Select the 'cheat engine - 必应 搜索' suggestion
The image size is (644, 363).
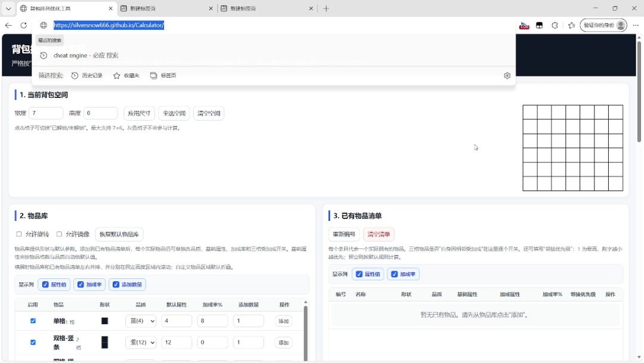tap(274, 55)
